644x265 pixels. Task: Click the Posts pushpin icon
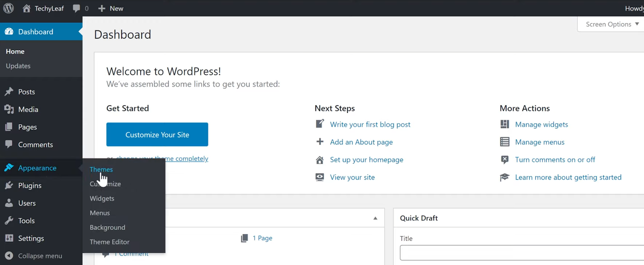(x=9, y=92)
